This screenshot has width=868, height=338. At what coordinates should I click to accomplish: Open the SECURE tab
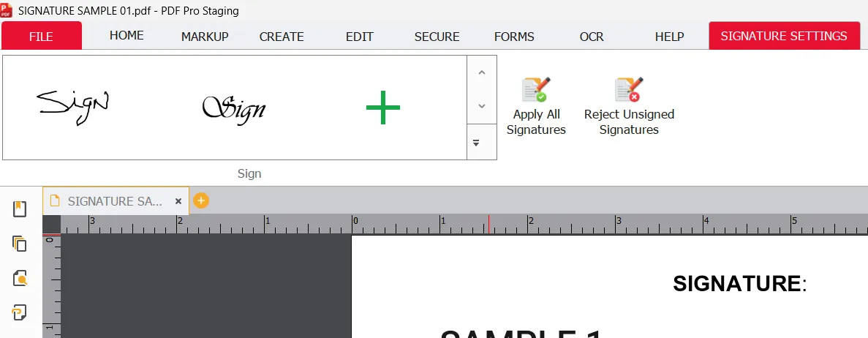pos(437,37)
